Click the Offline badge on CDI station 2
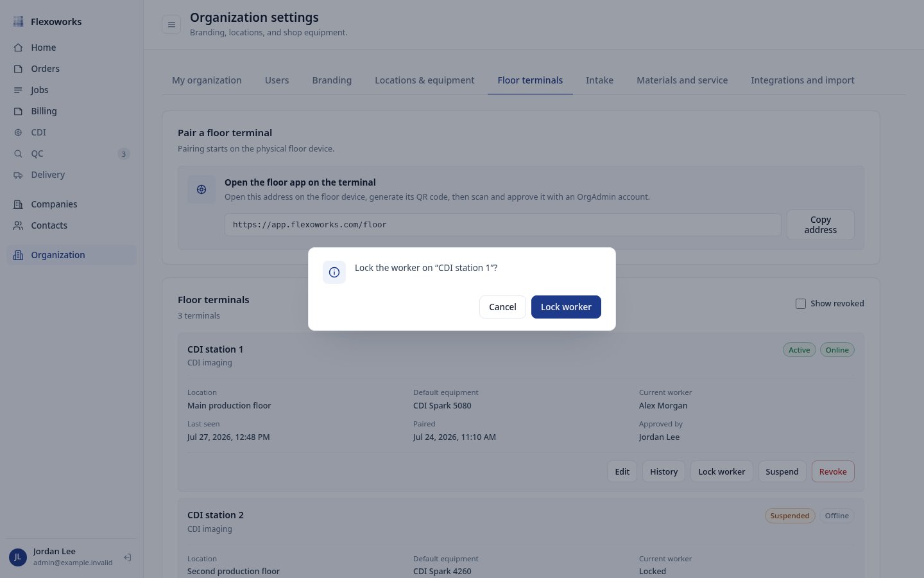This screenshot has width=924, height=578. (837, 516)
